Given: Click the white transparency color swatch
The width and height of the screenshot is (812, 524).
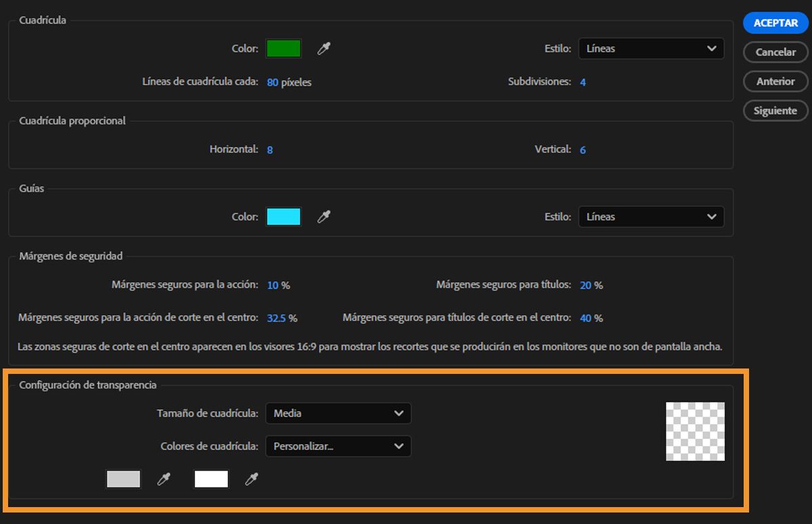Looking at the screenshot, I should tap(210, 479).
